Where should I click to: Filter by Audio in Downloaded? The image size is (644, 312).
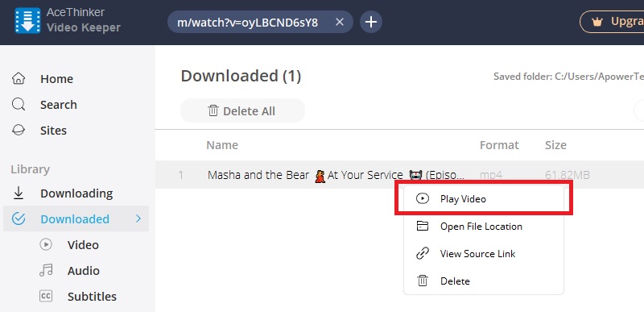84,271
